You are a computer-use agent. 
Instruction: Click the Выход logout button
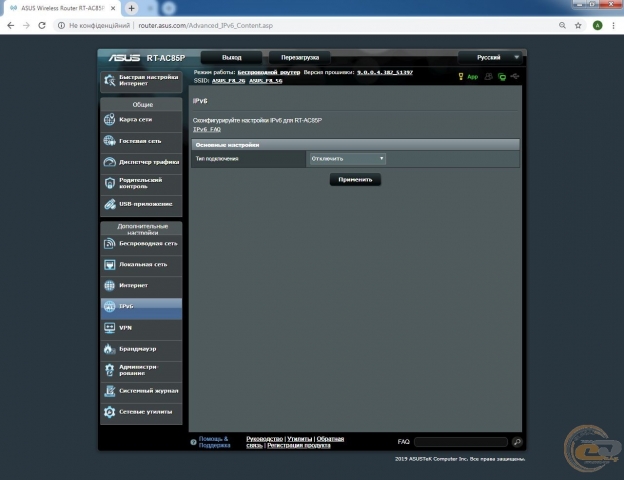tap(232, 57)
